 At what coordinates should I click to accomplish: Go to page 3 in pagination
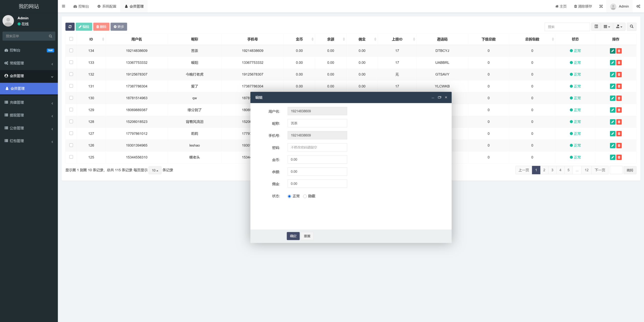point(552,170)
